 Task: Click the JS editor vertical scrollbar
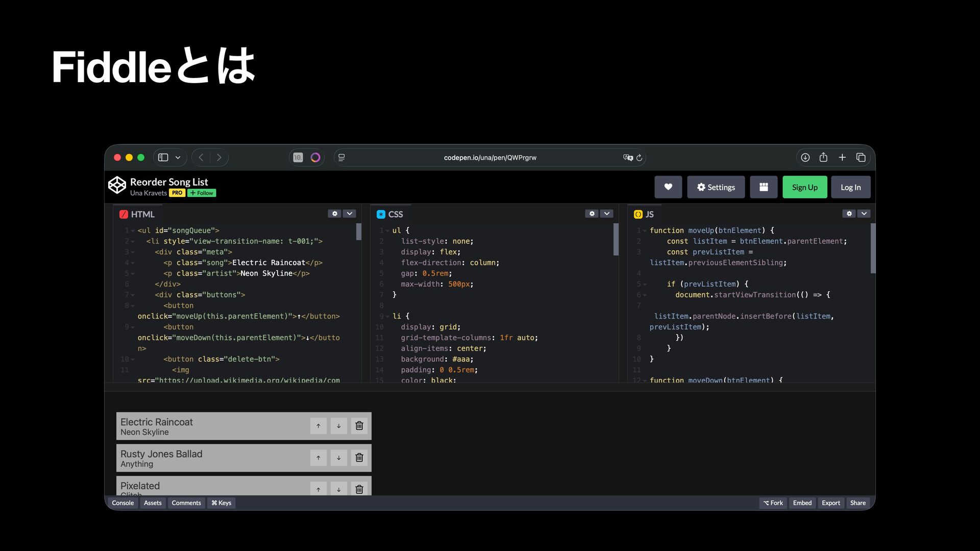(x=873, y=248)
